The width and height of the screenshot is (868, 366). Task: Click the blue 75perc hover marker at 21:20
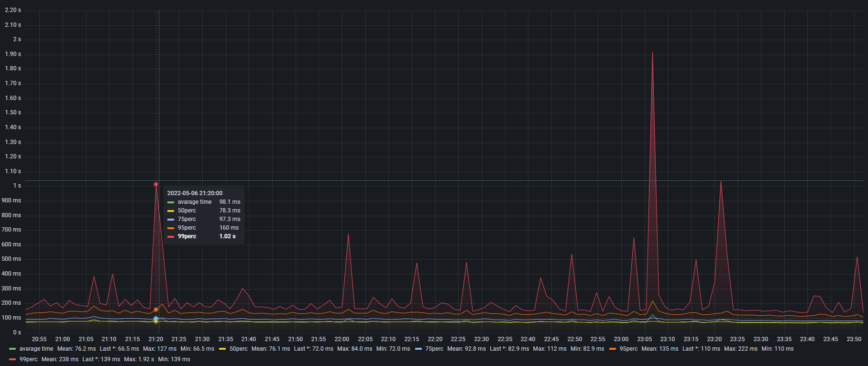[156, 318]
